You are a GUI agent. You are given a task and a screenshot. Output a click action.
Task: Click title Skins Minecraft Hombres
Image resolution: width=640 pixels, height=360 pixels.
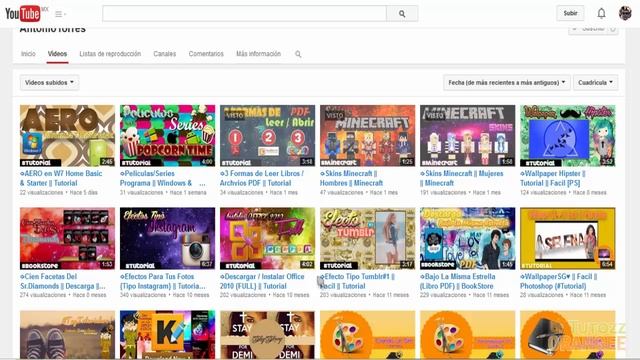[351, 178]
